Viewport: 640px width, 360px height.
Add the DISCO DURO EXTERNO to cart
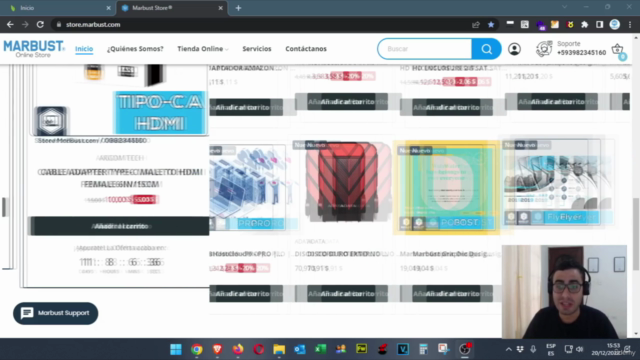pos(347,294)
